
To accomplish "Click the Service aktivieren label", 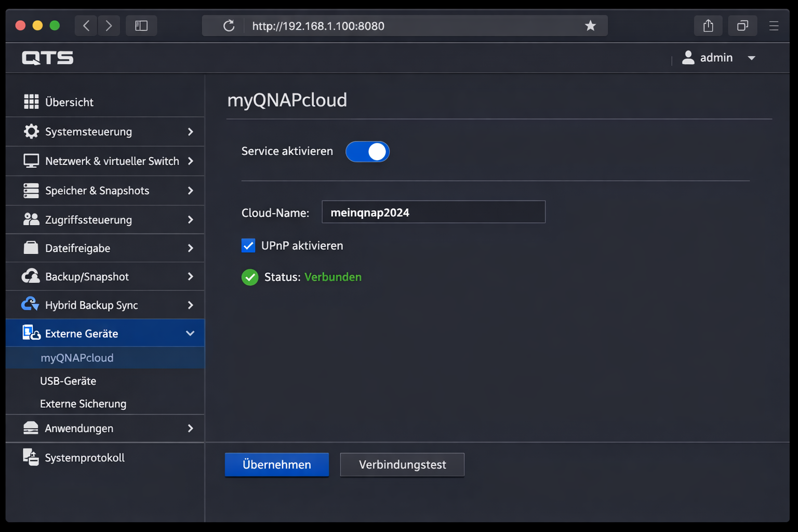I will pyautogui.click(x=287, y=151).
